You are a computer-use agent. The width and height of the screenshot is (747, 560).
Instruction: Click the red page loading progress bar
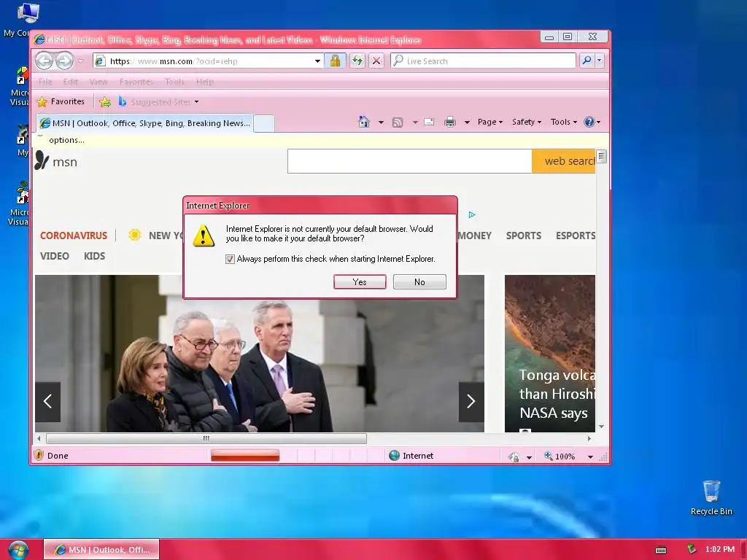click(245, 456)
